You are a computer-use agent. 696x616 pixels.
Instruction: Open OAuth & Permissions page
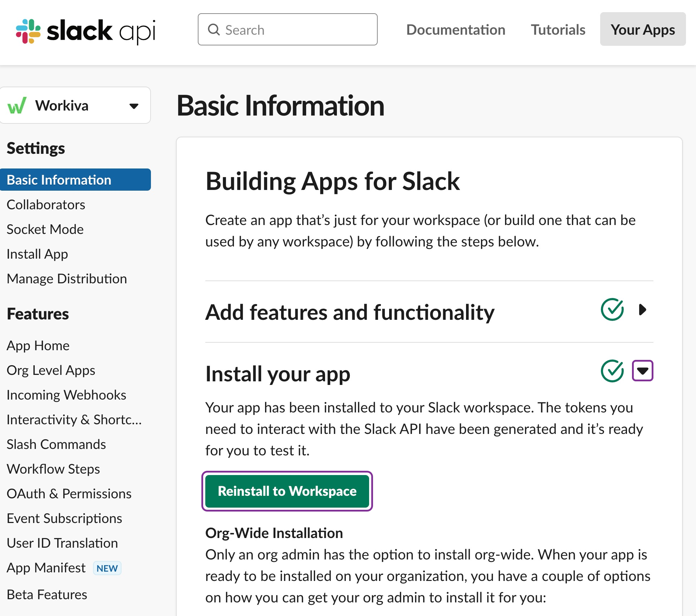(x=69, y=494)
